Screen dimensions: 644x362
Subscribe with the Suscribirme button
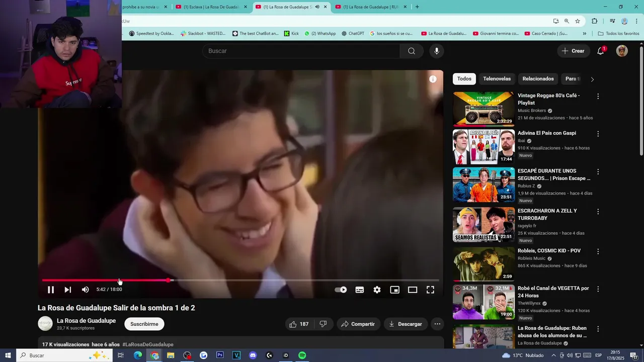pyautogui.click(x=144, y=324)
